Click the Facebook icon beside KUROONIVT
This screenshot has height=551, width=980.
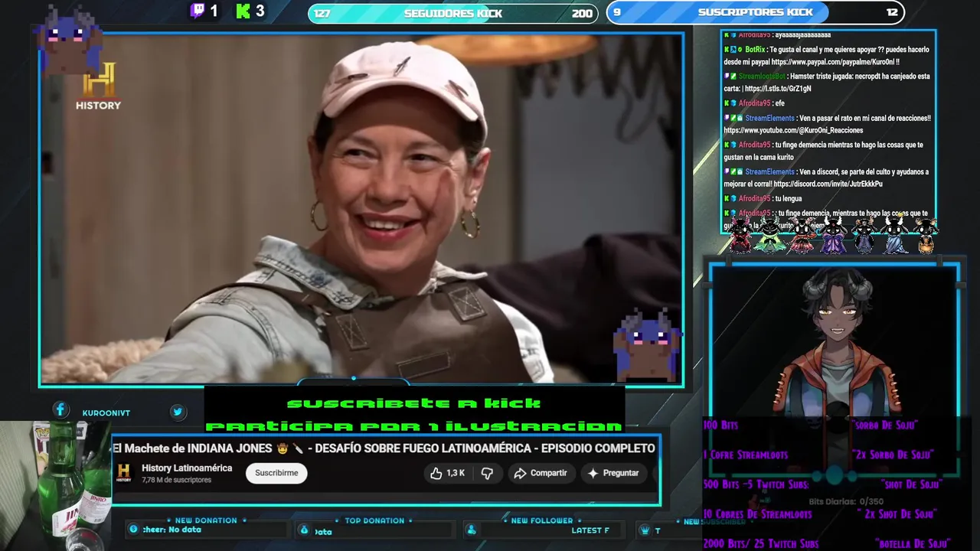60,410
